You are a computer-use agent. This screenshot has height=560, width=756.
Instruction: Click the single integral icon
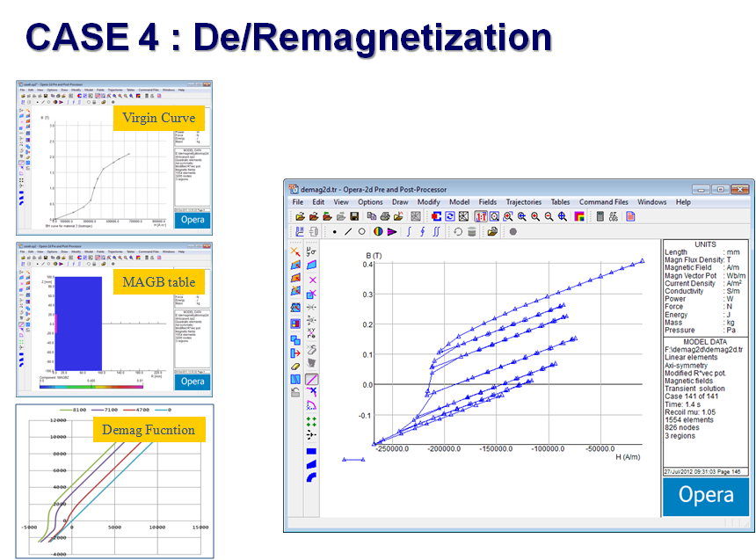(x=407, y=232)
